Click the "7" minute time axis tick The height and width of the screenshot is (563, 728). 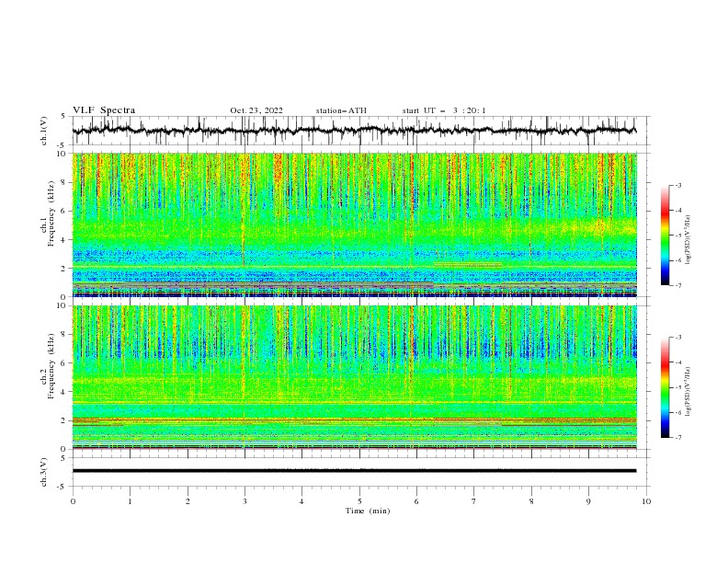474,501
